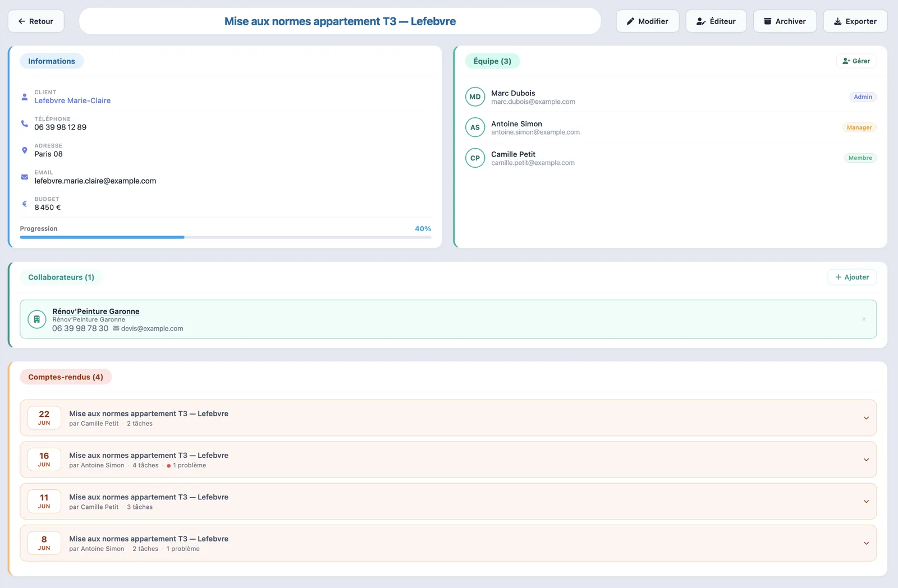Viewport: 898px width, 588px height.
Task: Click the 40% progression value
Action: point(423,229)
